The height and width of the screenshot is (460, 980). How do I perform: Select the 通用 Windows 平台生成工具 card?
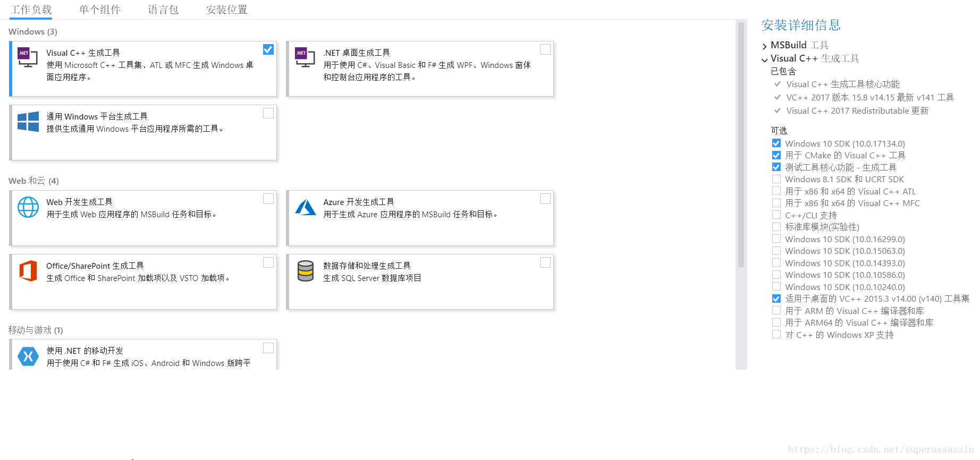coord(143,133)
